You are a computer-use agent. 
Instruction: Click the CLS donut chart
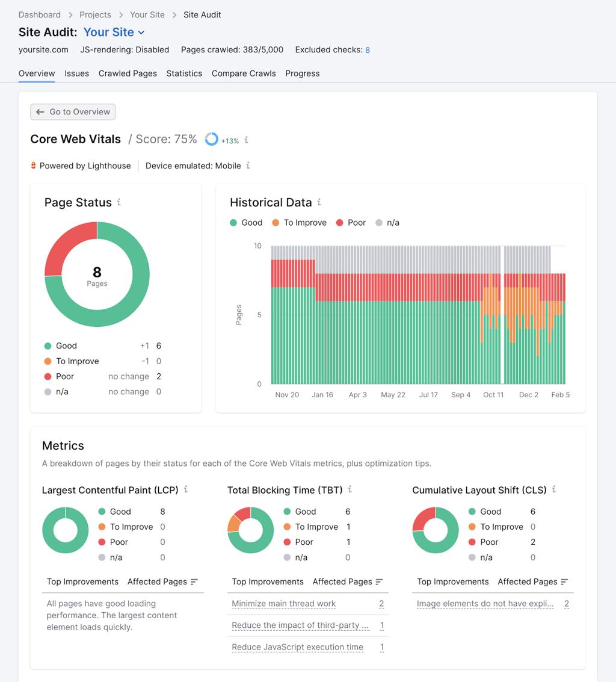436,530
